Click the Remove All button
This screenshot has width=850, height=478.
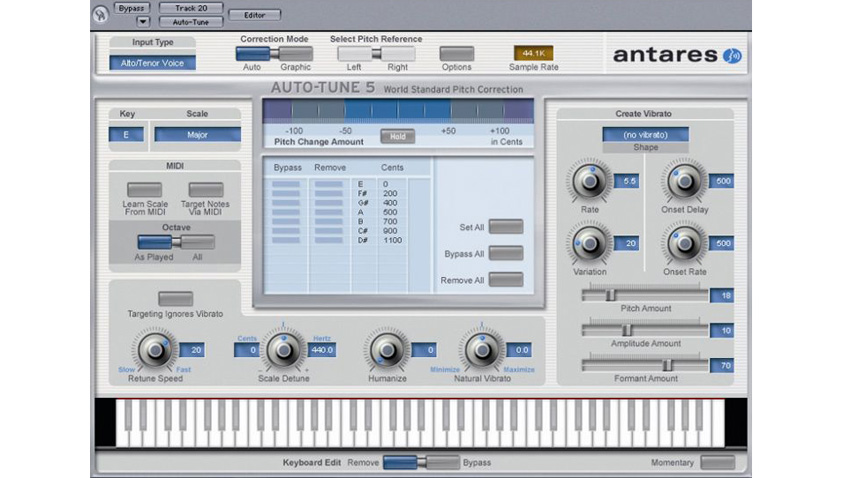[506, 280]
